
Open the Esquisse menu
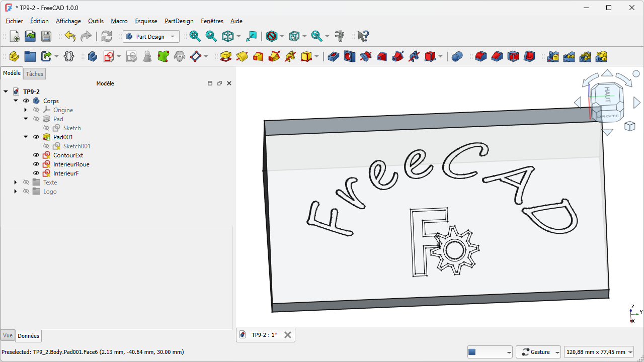click(146, 21)
